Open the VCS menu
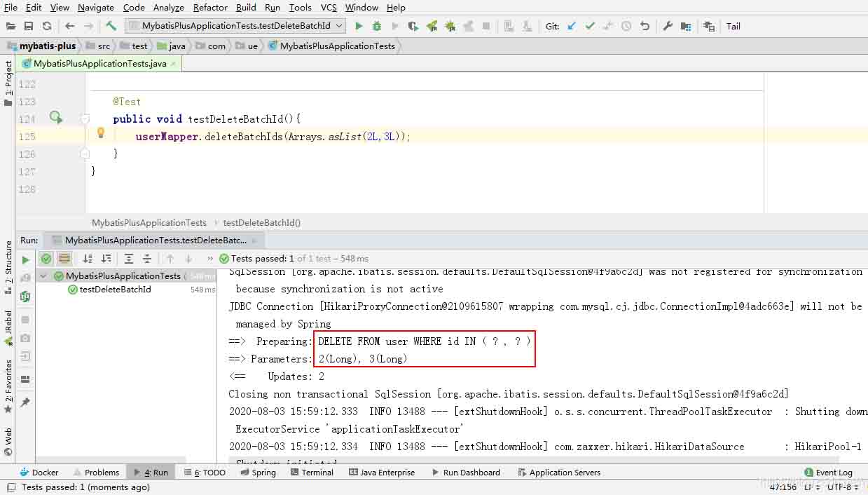The image size is (868, 495). click(x=329, y=7)
